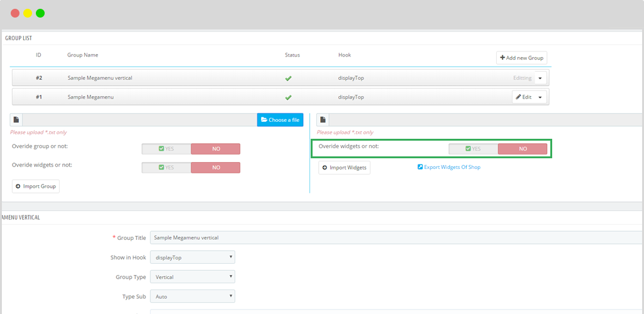This screenshot has height=314, width=644.
Task: Set Override group to NO
Action: pyautogui.click(x=215, y=149)
